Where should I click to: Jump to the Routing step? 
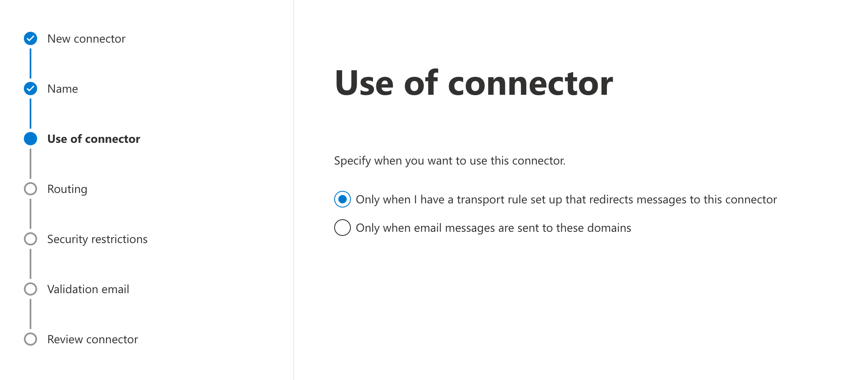[x=67, y=189]
